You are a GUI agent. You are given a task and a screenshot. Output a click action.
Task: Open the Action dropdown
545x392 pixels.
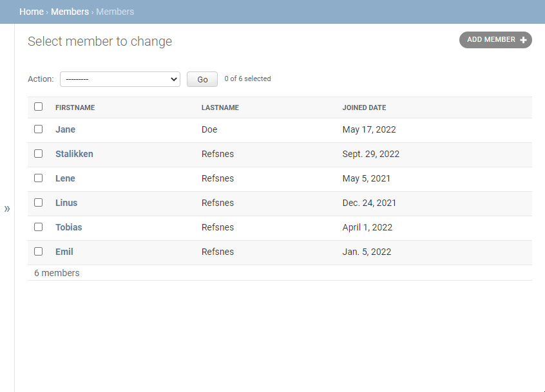coord(120,79)
